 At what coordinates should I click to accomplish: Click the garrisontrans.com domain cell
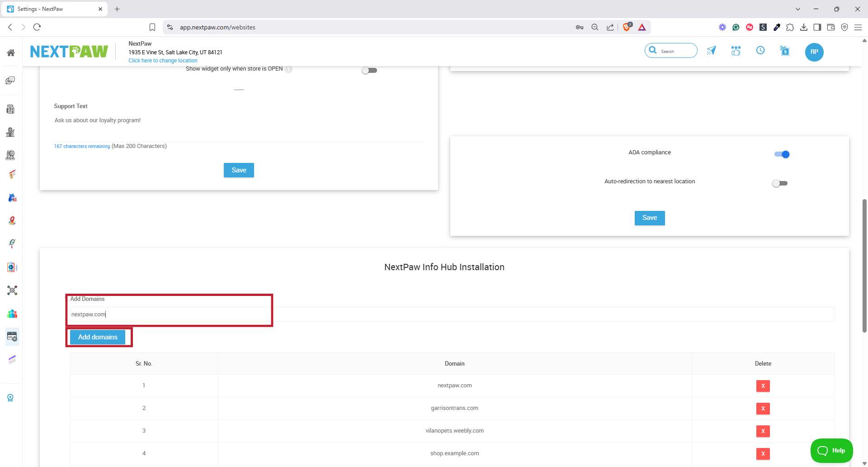pyautogui.click(x=455, y=408)
